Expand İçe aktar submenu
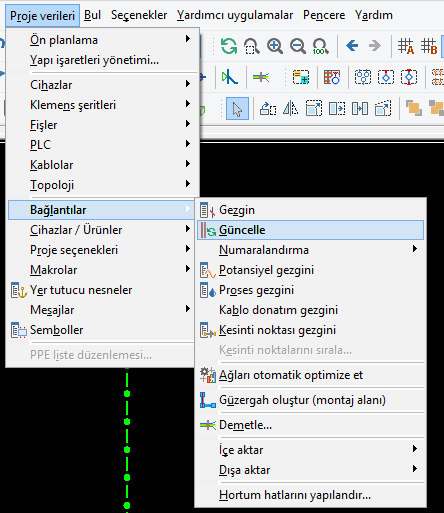 click(x=310, y=450)
